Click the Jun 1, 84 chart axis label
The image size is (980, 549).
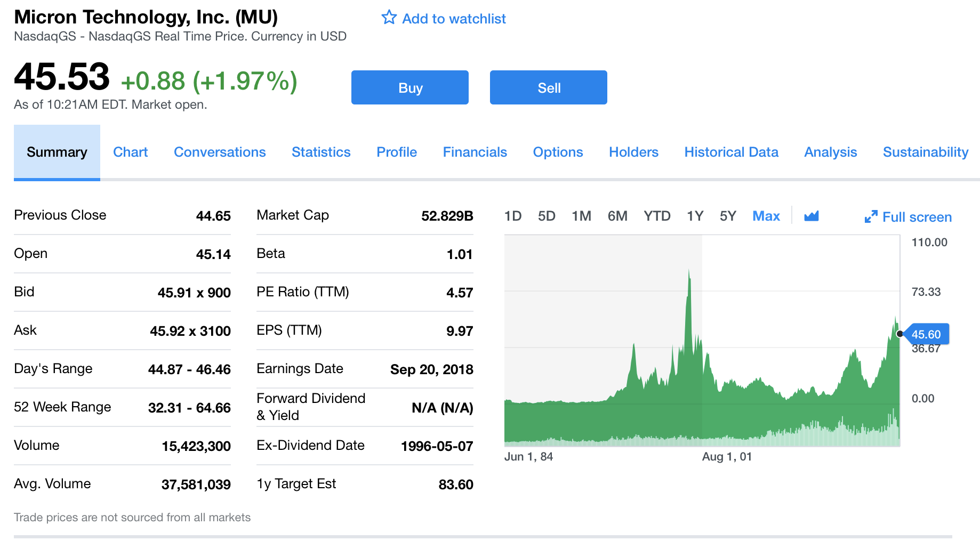[528, 457]
